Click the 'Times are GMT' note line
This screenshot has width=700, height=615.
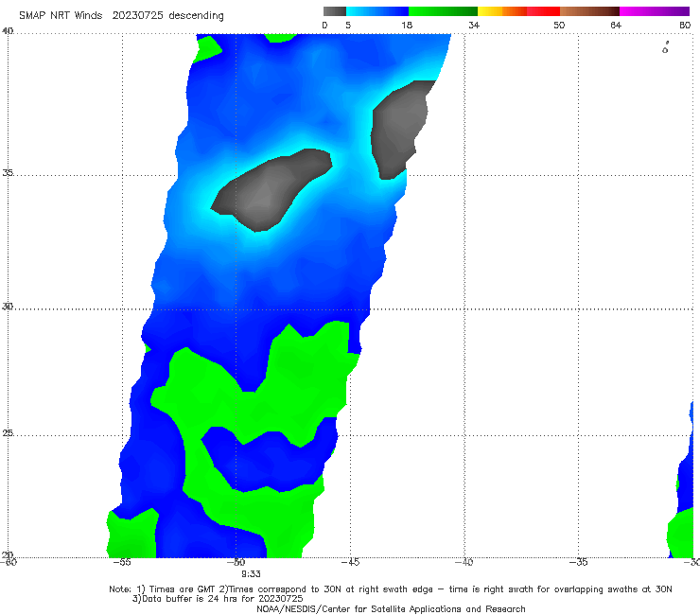click(x=391, y=589)
